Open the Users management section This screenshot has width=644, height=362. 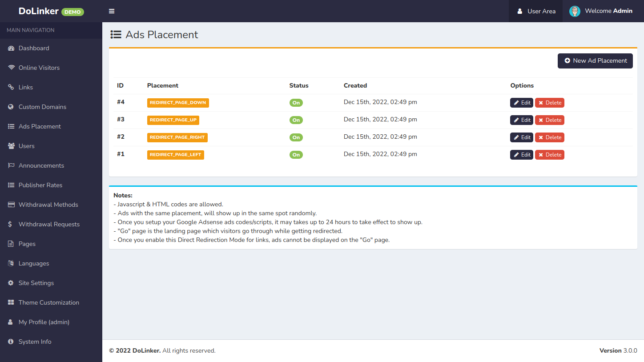[27, 146]
